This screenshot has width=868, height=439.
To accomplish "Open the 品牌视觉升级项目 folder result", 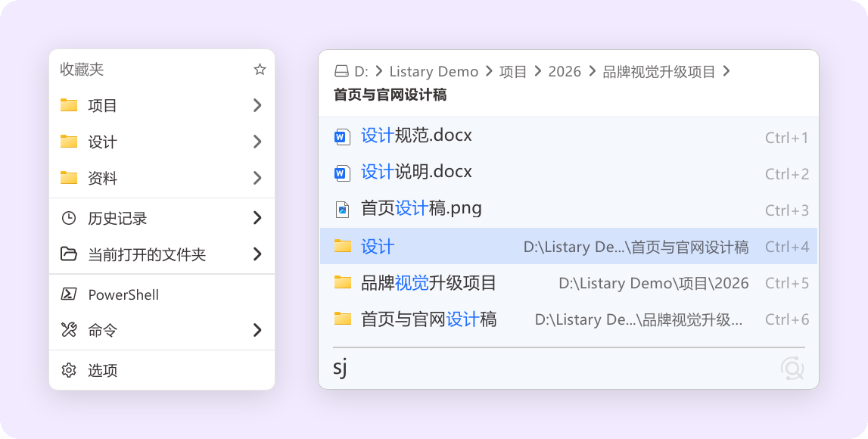I will point(568,282).
